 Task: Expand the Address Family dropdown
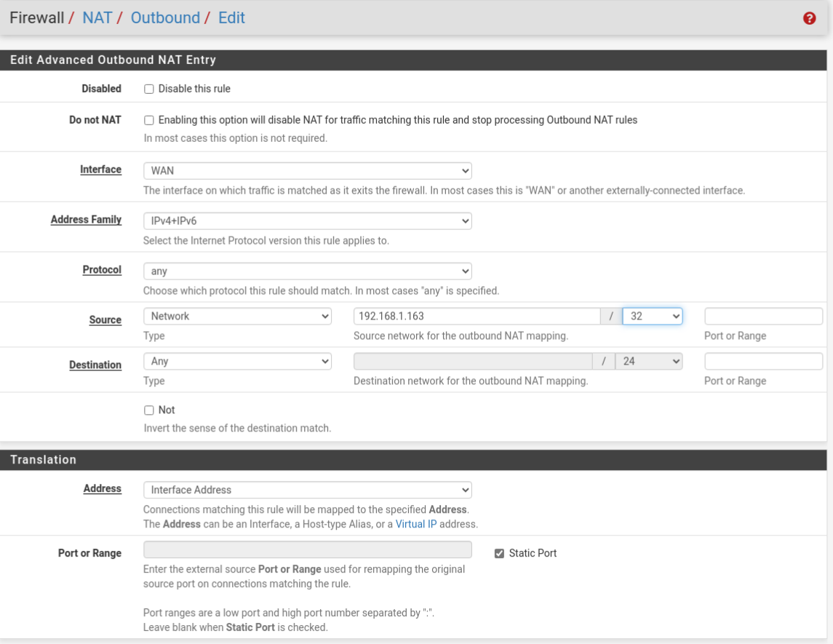click(307, 221)
